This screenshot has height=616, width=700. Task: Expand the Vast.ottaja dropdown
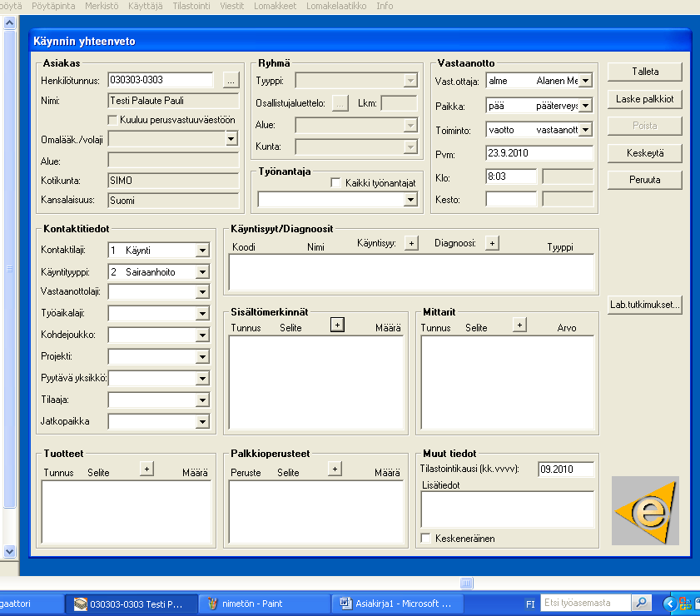coord(586,81)
